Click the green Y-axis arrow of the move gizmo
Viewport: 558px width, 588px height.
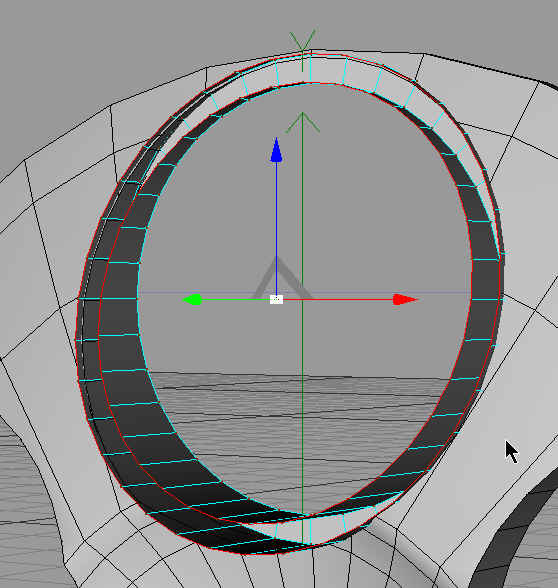(192, 300)
